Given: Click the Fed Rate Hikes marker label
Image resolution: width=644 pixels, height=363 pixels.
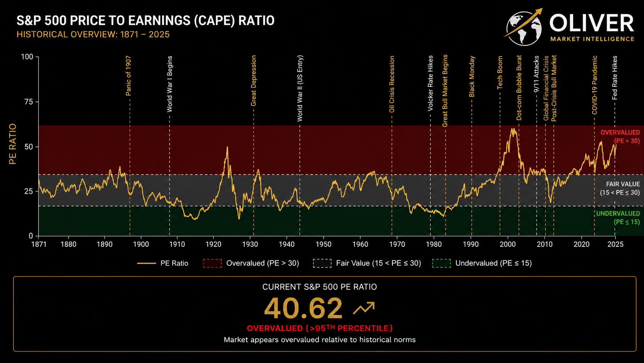Looking at the screenshot, I should click(615, 78).
